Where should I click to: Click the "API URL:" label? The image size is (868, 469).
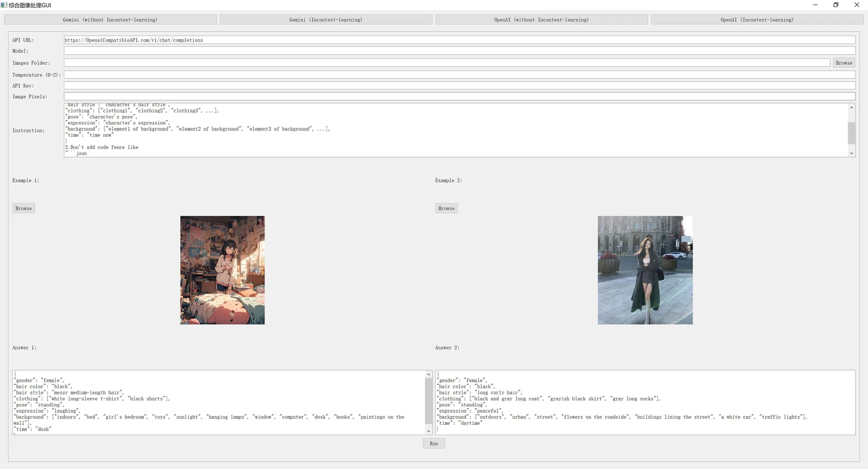tap(23, 40)
